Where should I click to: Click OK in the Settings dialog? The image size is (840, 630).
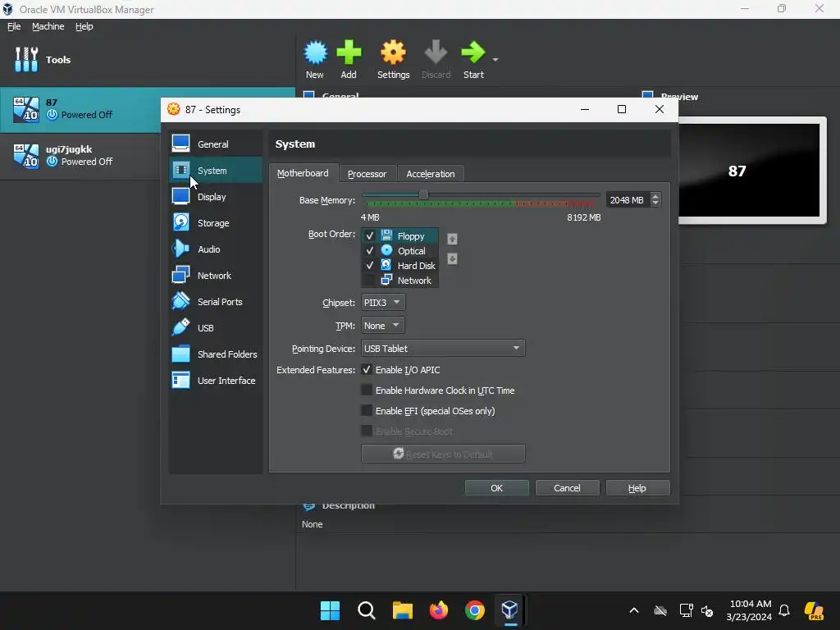pos(496,488)
